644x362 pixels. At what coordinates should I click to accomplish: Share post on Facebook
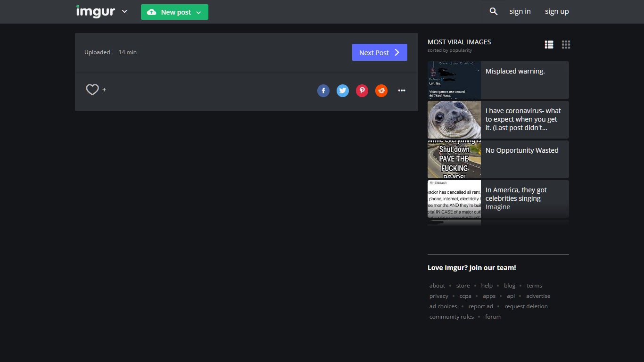point(323,90)
